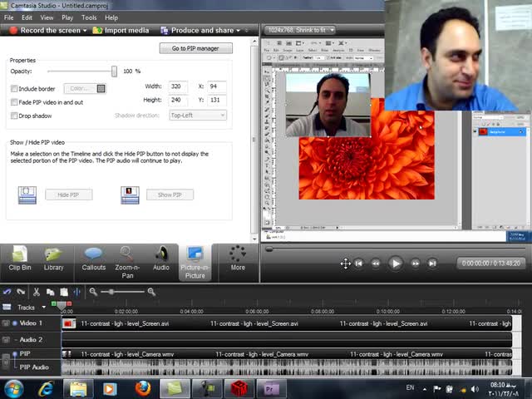Click the Y position field

pyautogui.click(x=217, y=100)
